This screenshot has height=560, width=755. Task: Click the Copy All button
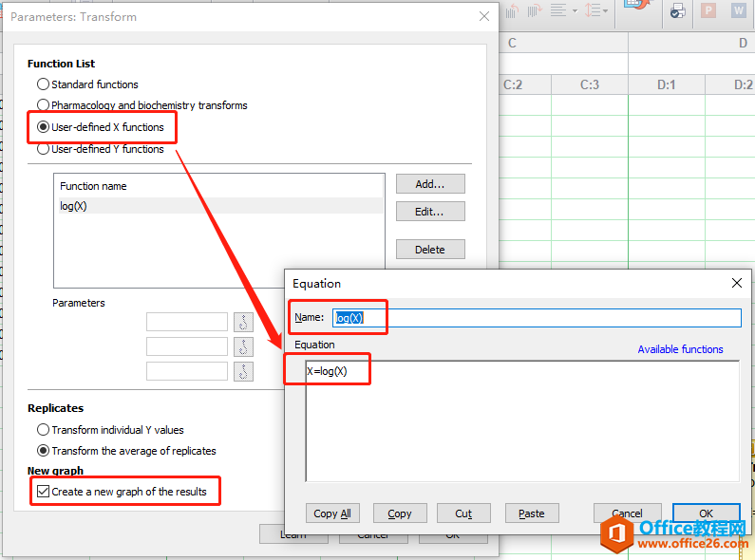coord(332,513)
